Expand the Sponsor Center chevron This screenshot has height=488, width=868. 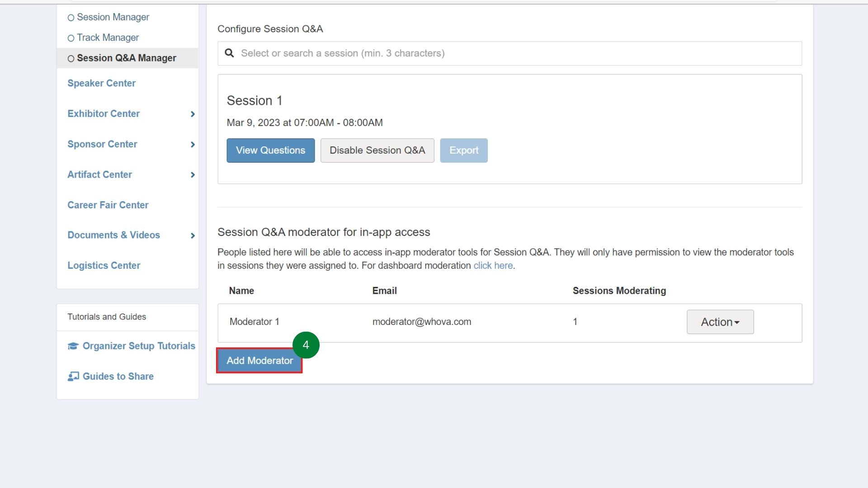[193, 145]
